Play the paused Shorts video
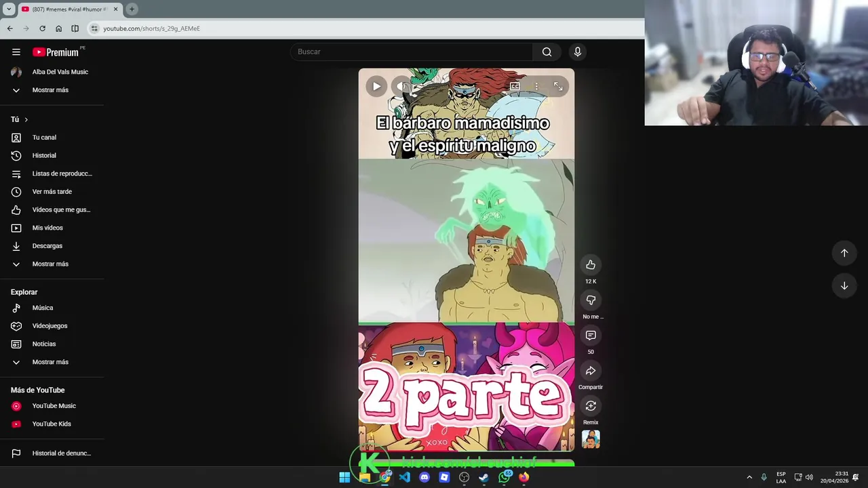Viewport: 868px width, 488px height. 376,86
